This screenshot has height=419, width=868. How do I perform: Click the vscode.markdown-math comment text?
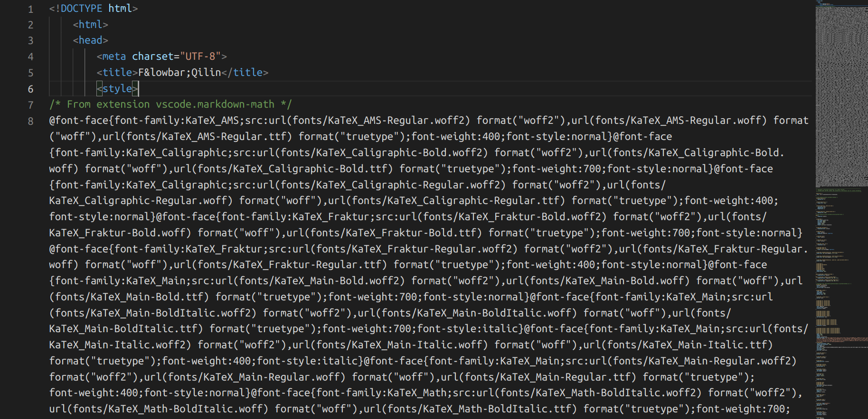[x=215, y=104]
